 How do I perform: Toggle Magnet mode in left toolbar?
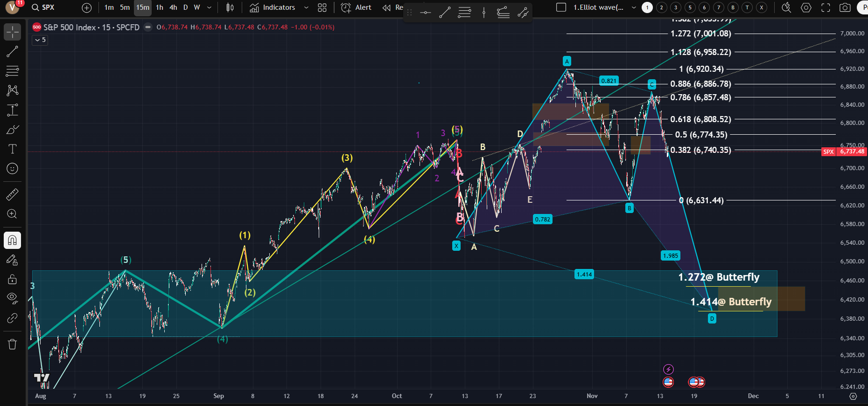[x=13, y=241]
